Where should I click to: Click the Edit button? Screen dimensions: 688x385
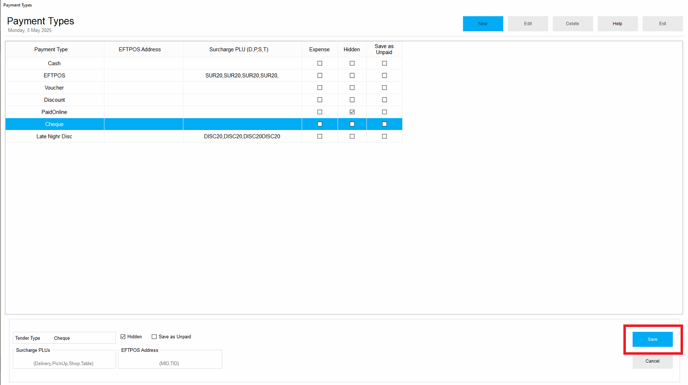[x=528, y=24]
